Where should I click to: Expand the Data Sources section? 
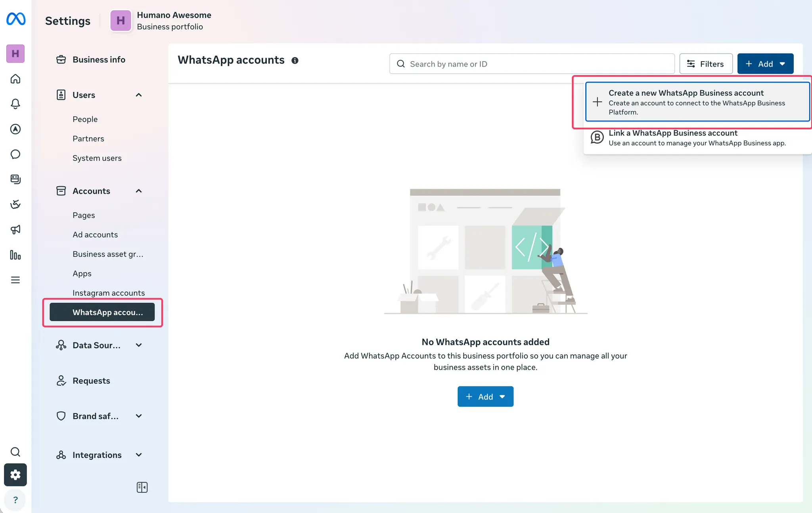tap(139, 345)
